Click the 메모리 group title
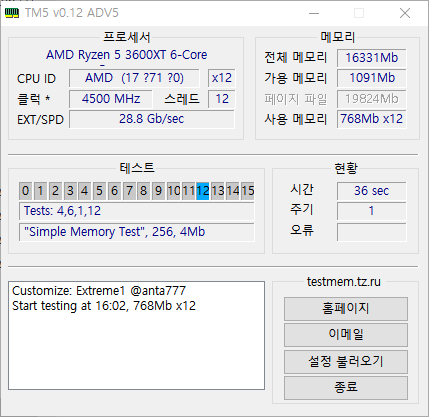Screen dimensions: 429x417 pos(337,37)
